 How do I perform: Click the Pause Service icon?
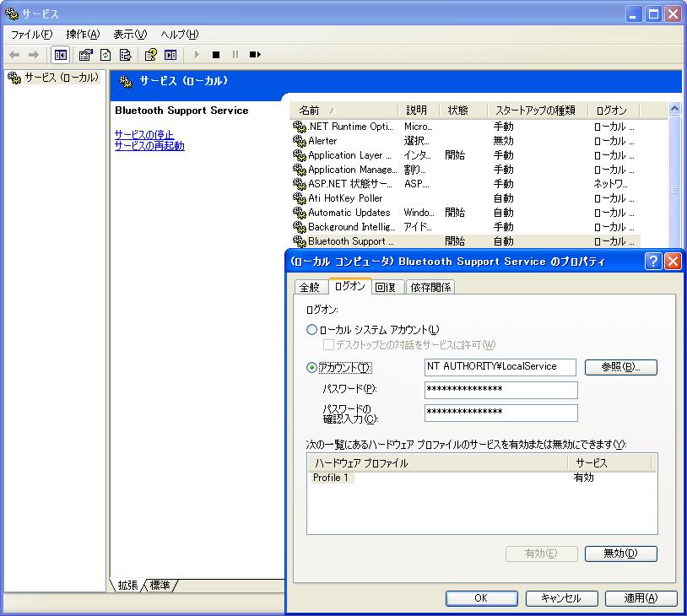235,54
